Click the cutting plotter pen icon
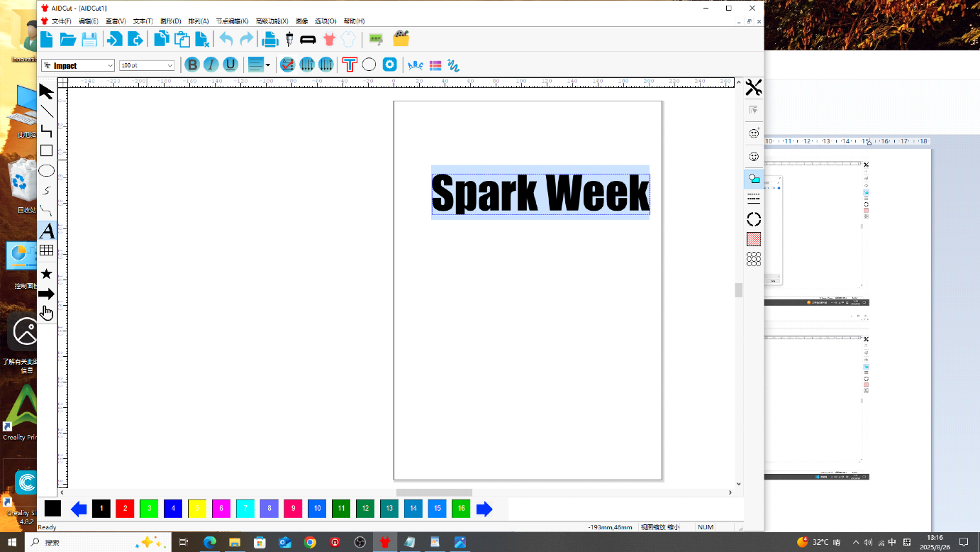 (x=289, y=39)
